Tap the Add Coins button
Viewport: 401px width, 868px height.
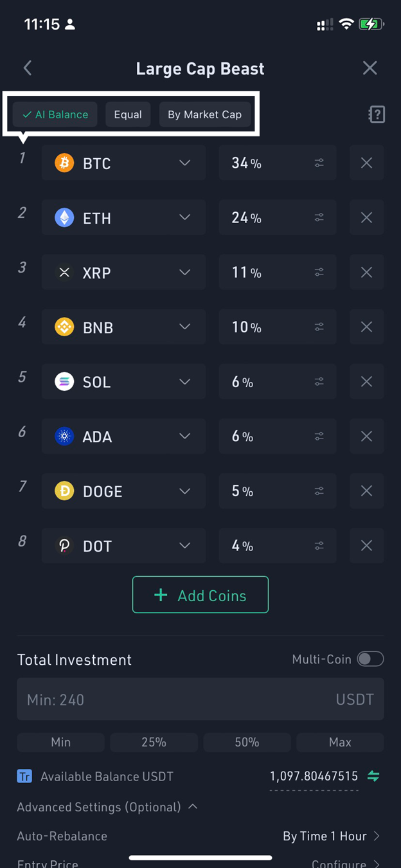(201, 595)
